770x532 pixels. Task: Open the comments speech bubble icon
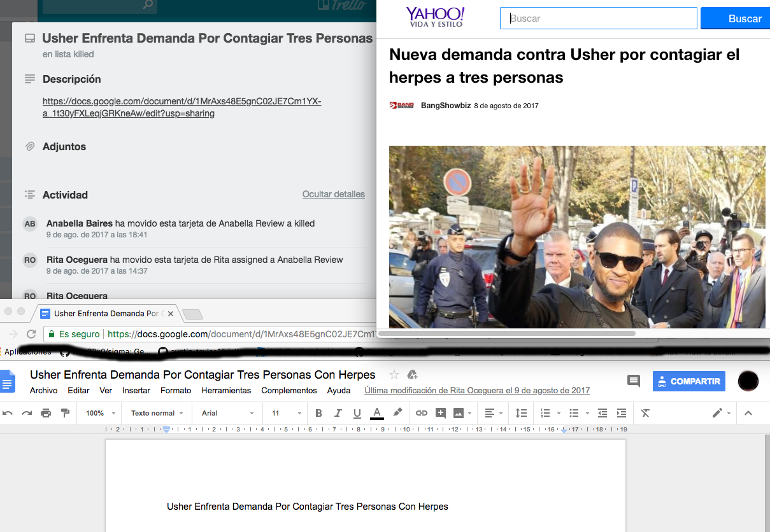tap(634, 381)
